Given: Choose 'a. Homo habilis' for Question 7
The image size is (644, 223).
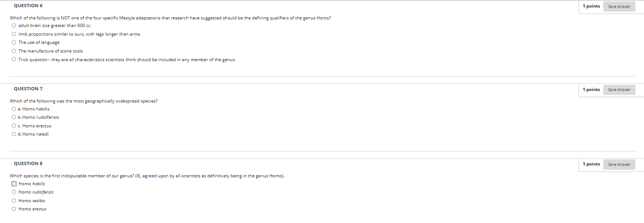Looking at the screenshot, I should (14, 109).
